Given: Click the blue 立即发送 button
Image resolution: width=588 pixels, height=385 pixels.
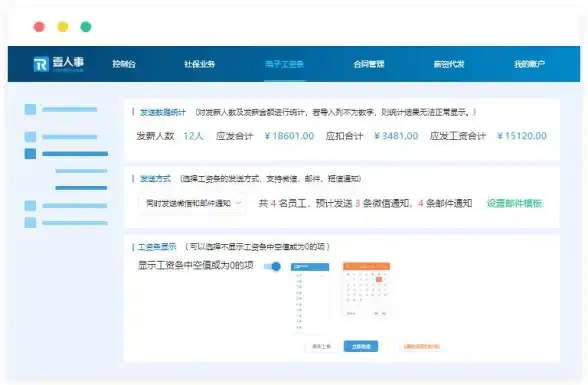Looking at the screenshot, I should click(x=361, y=346).
